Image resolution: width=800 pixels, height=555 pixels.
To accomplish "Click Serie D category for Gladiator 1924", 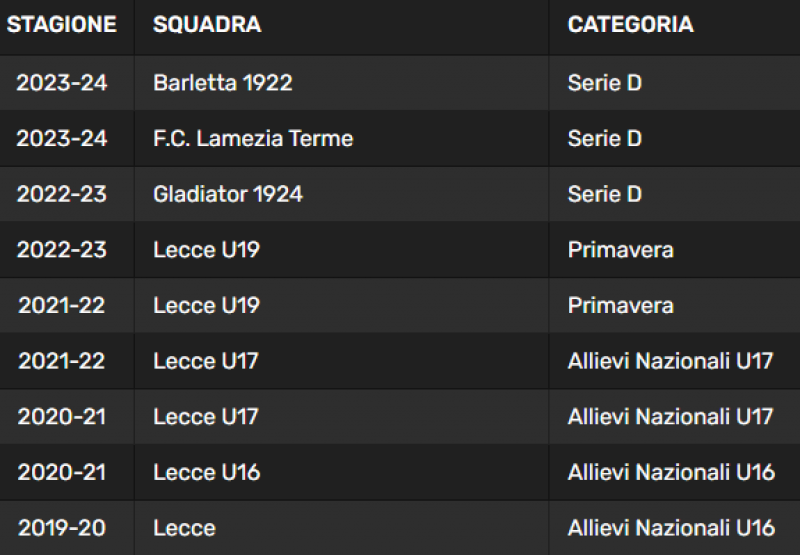I will point(605,194).
